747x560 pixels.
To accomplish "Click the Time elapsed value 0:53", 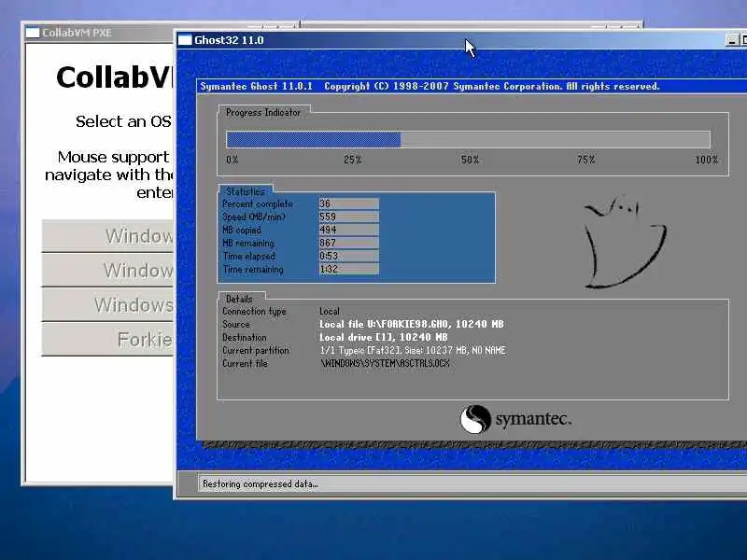I will coord(348,256).
